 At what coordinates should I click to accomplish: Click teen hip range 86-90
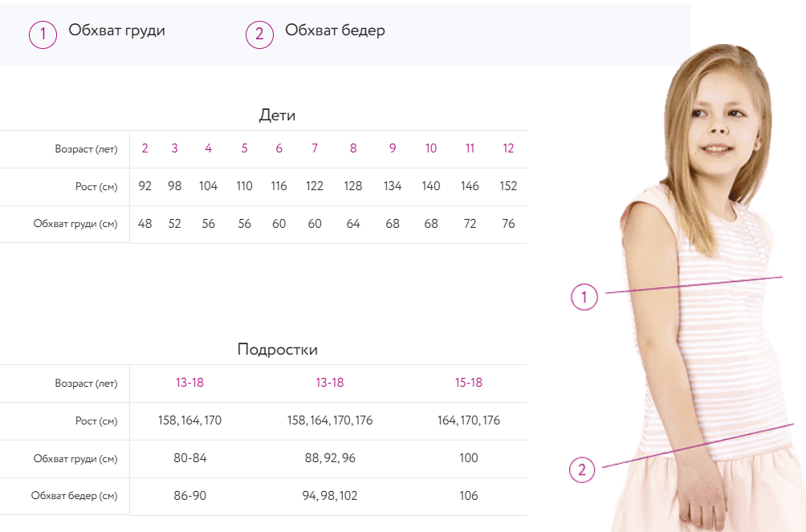pyautogui.click(x=190, y=496)
